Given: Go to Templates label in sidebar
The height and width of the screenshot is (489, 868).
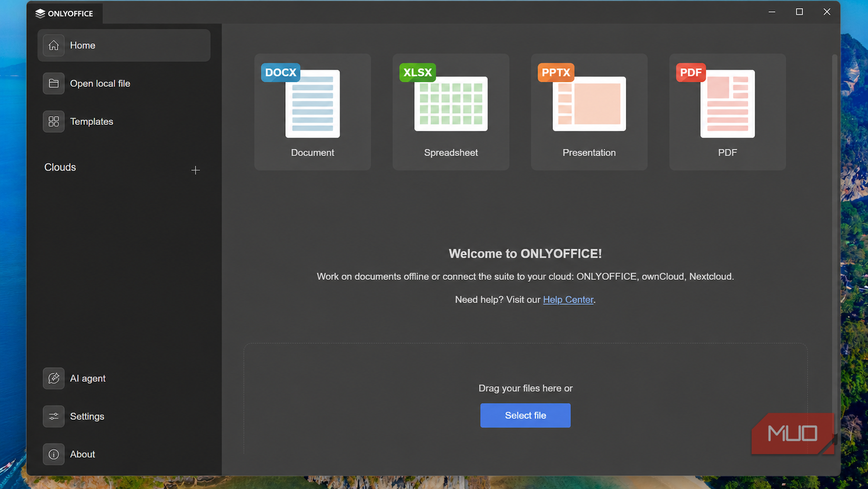Looking at the screenshot, I should (x=92, y=122).
